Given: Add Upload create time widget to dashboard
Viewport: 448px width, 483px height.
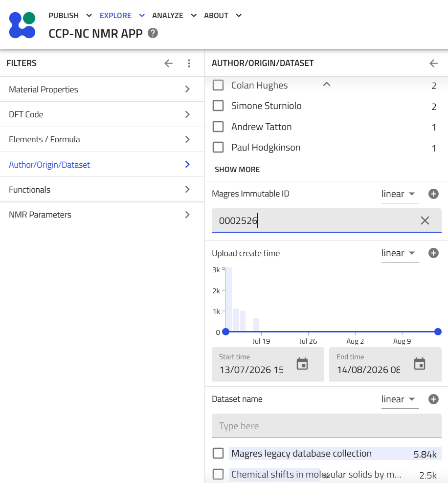Looking at the screenshot, I should point(433,253).
